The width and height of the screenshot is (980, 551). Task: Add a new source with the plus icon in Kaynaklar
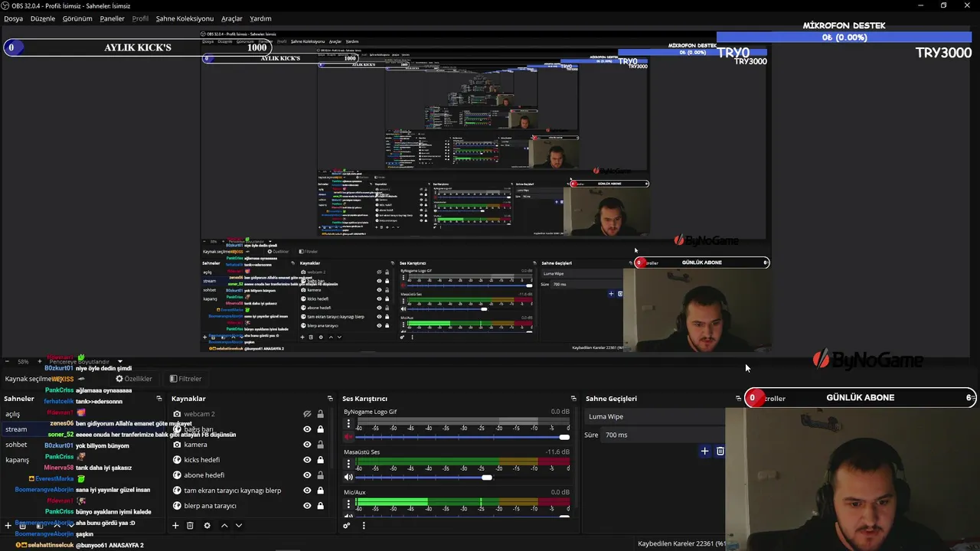pos(175,526)
